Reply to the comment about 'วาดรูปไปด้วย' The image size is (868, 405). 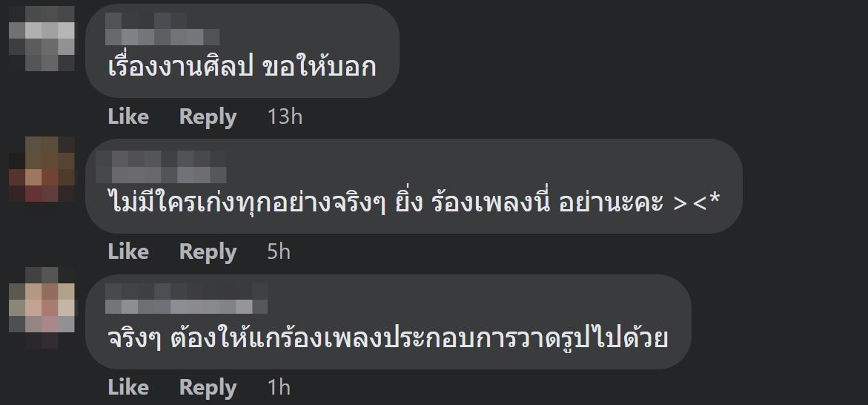coord(208,387)
